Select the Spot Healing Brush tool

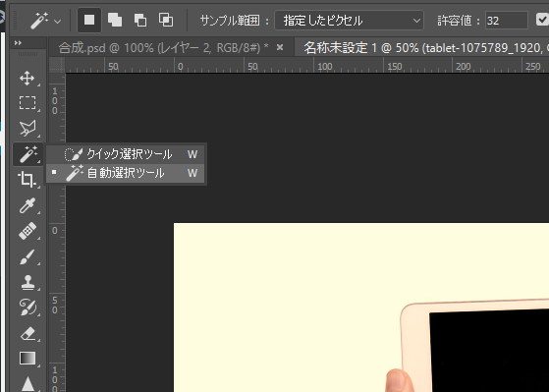(x=27, y=231)
